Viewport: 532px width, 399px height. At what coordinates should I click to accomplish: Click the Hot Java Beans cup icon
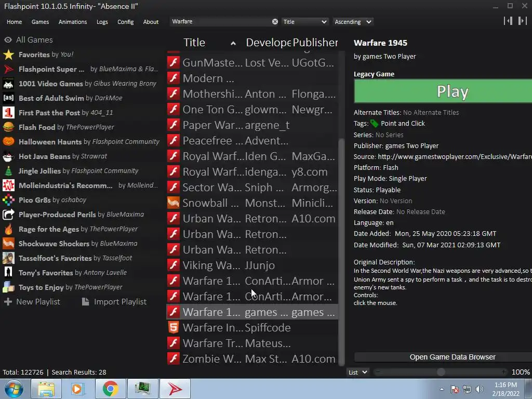coord(8,156)
